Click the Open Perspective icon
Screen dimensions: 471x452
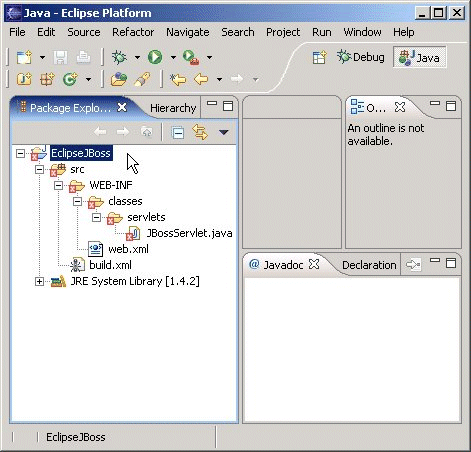[319, 57]
